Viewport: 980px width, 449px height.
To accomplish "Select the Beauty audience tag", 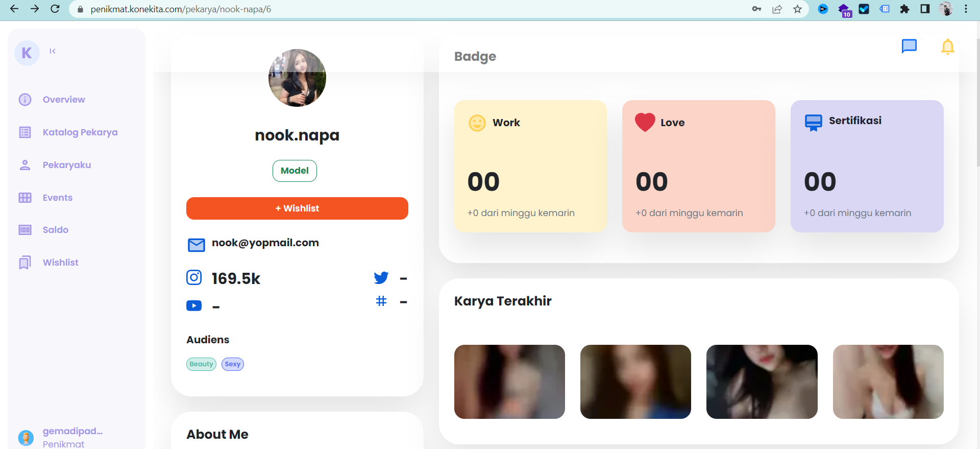I will [x=201, y=364].
